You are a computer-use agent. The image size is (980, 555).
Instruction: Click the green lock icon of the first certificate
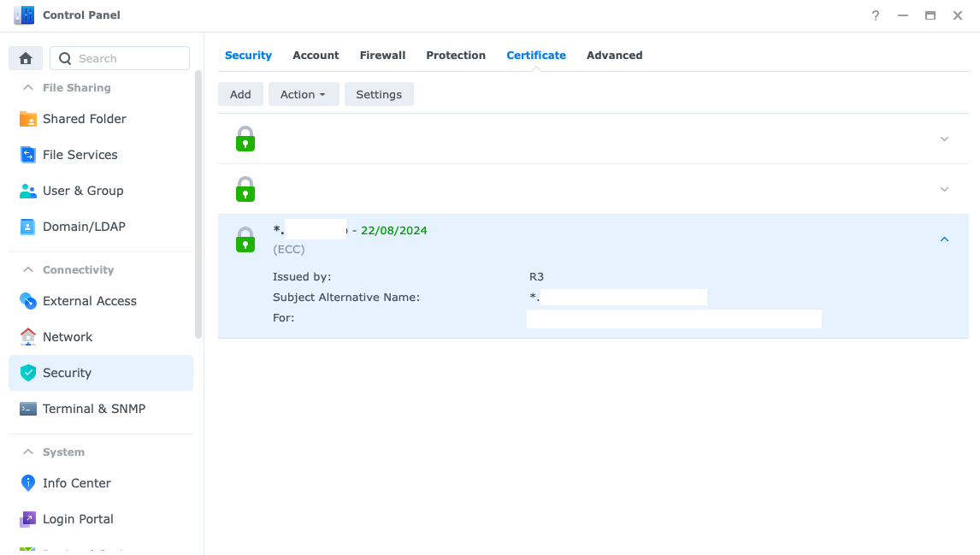click(245, 138)
